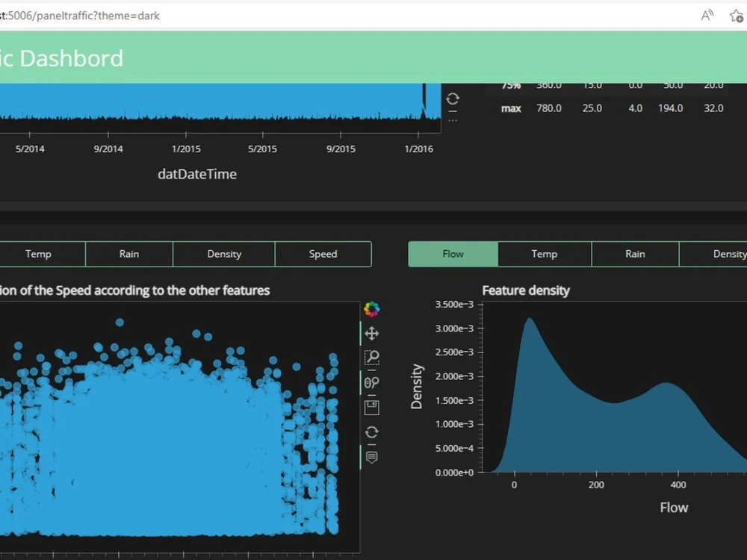Open the Rain tab in the density panel
The height and width of the screenshot is (560, 747).
click(x=634, y=254)
